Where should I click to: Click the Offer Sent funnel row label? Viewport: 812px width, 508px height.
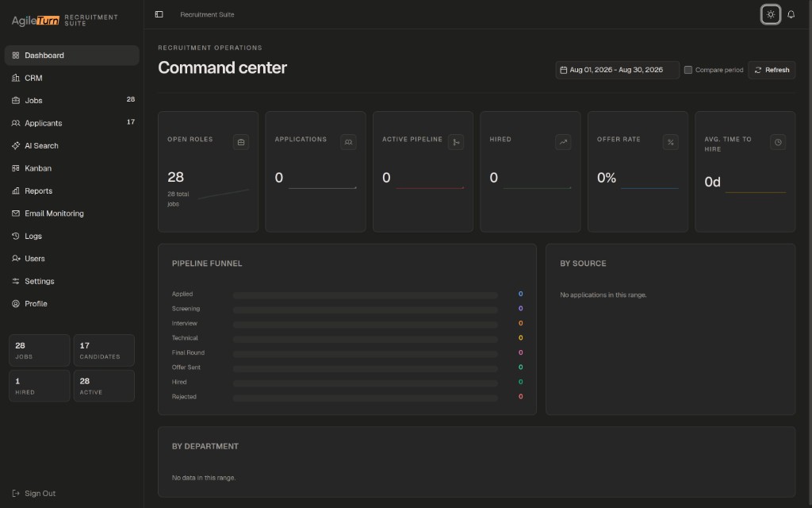click(186, 367)
